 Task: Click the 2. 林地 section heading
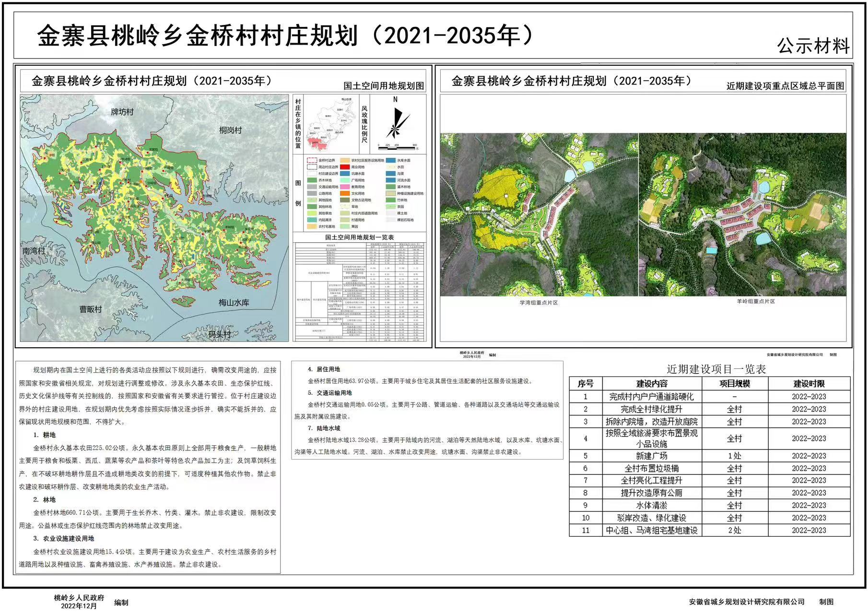(45, 500)
